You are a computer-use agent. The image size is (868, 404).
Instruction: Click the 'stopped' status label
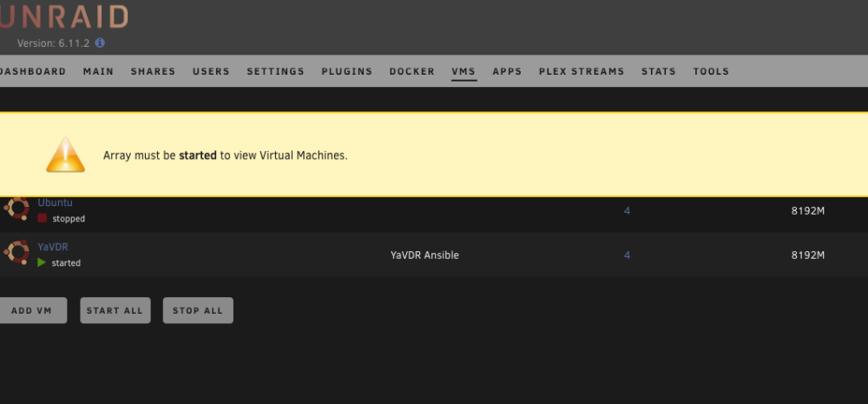point(69,219)
